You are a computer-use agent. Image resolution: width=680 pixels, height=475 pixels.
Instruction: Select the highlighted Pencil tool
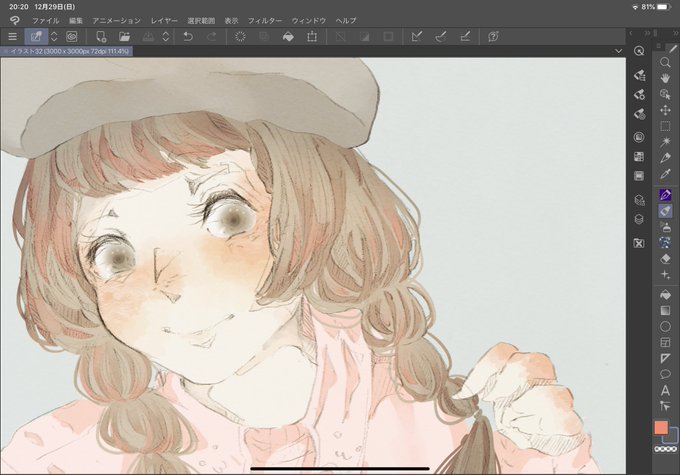(x=665, y=211)
